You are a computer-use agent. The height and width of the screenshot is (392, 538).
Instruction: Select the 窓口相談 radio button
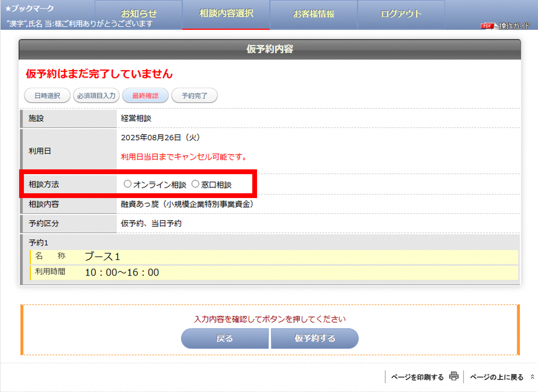click(x=195, y=184)
